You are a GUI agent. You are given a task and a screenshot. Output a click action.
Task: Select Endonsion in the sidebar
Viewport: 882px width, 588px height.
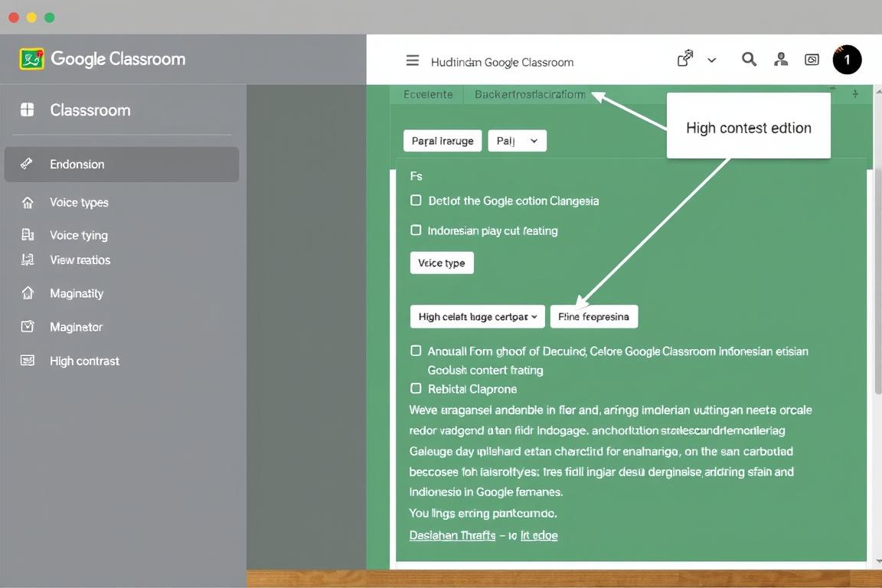point(122,165)
